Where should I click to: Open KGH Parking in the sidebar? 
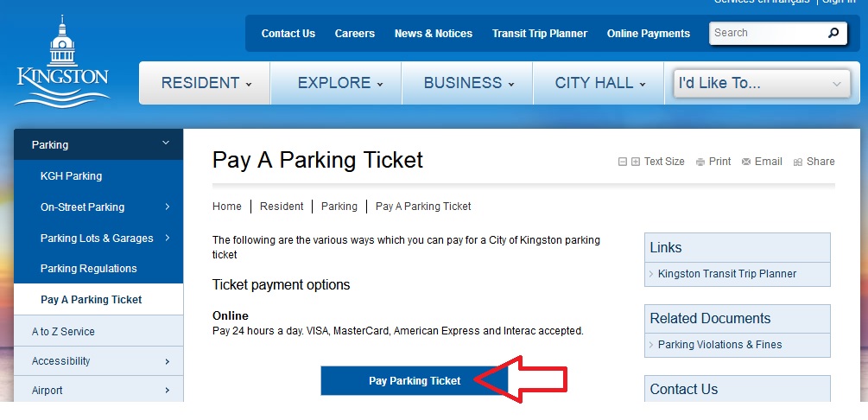(x=71, y=176)
